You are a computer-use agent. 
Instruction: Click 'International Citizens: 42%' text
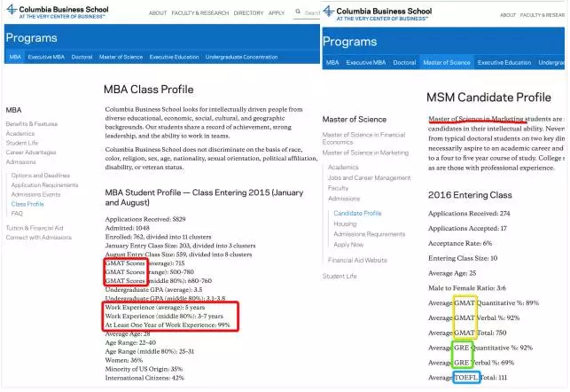click(x=144, y=378)
